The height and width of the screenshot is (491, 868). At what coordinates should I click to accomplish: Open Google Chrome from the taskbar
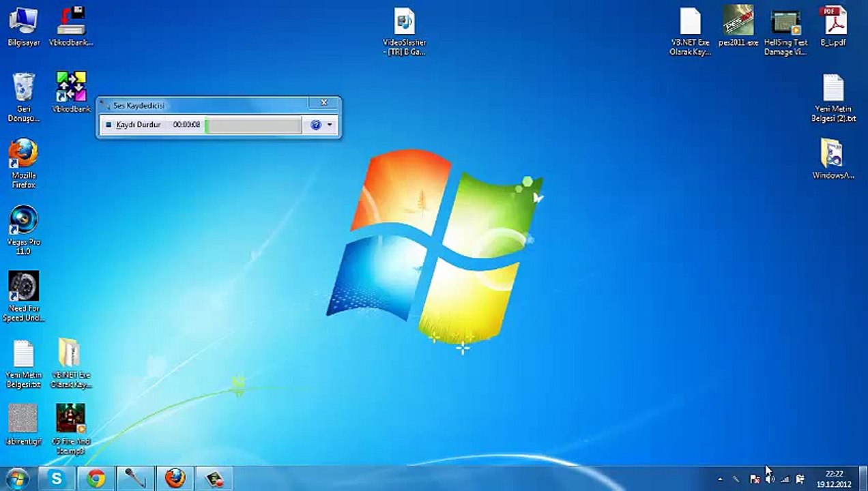pos(96,479)
